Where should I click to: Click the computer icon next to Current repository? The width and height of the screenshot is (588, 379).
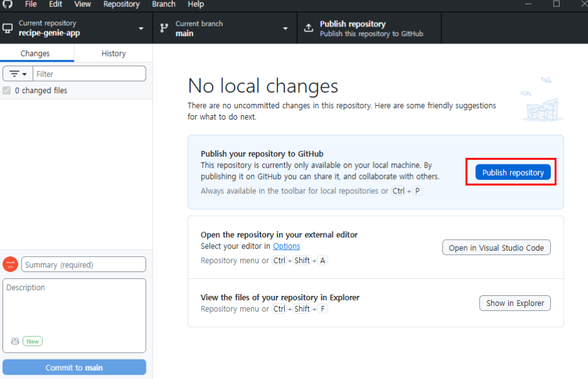[8, 28]
